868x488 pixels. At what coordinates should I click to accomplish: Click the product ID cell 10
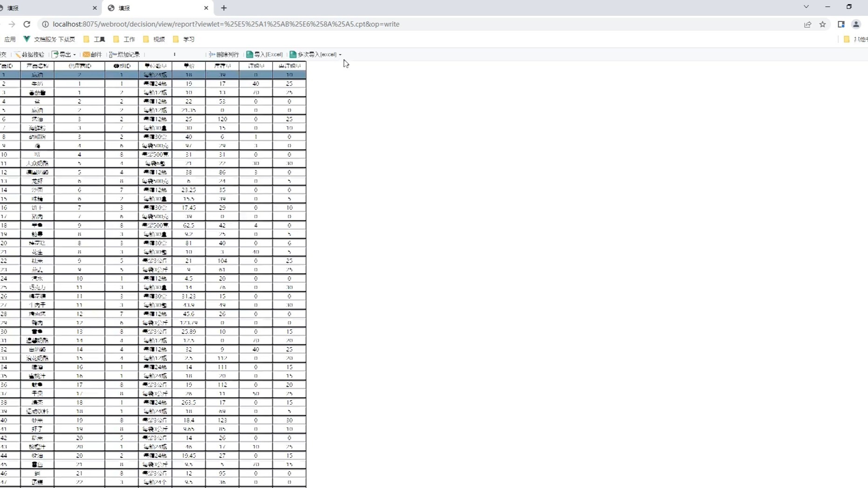pos(10,155)
